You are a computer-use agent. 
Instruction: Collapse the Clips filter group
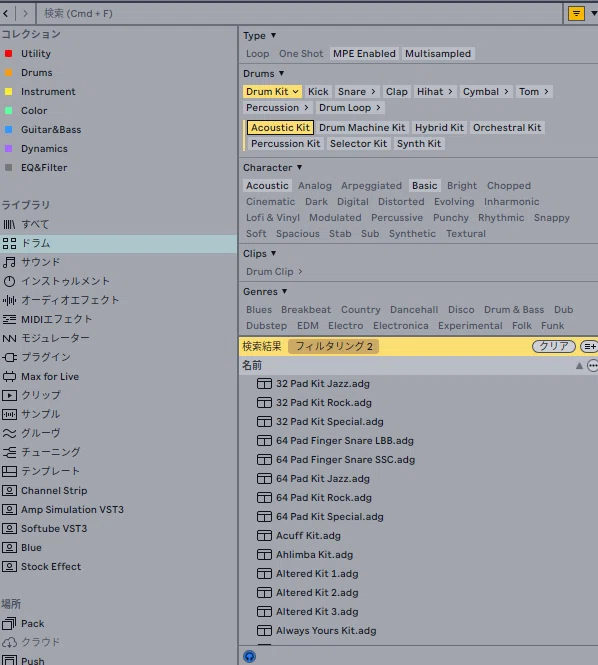pyautogui.click(x=274, y=253)
